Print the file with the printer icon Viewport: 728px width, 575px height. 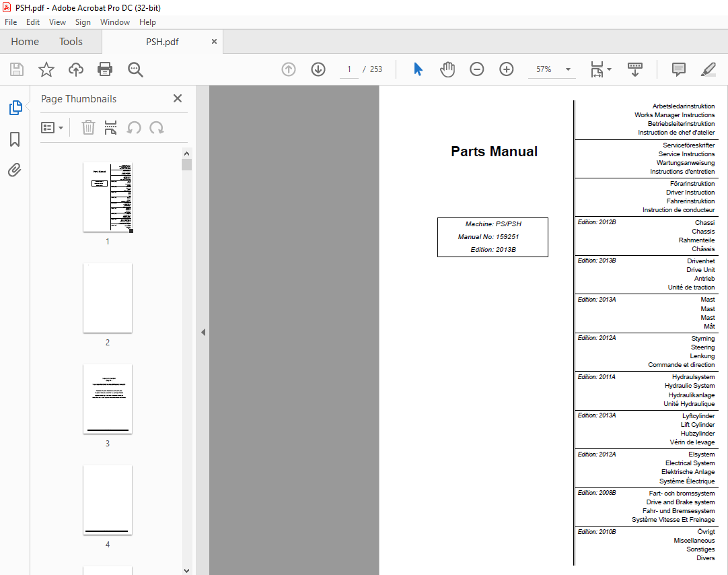point(105,69)
